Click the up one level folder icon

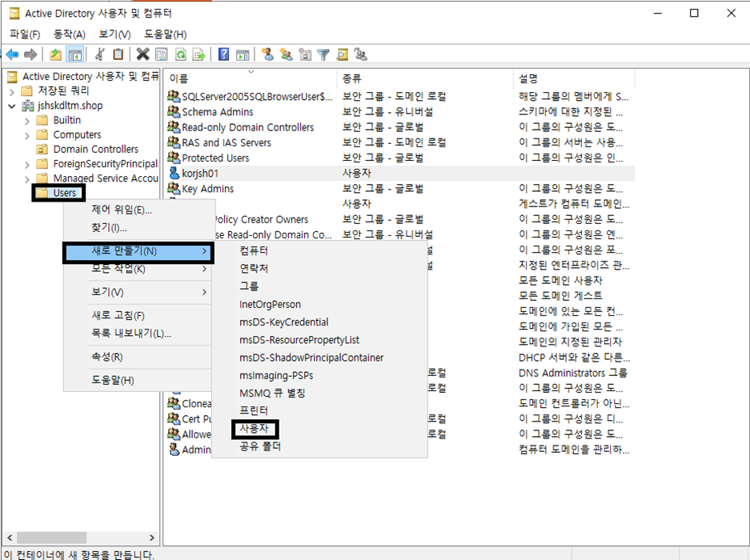point(55,54)
